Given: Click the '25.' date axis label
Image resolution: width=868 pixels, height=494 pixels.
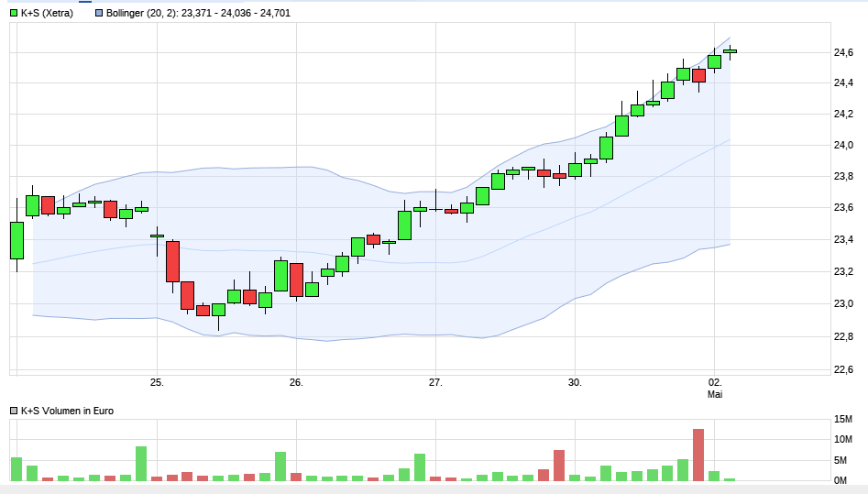Looking at the screenshot, I should [x=158, y=383].
